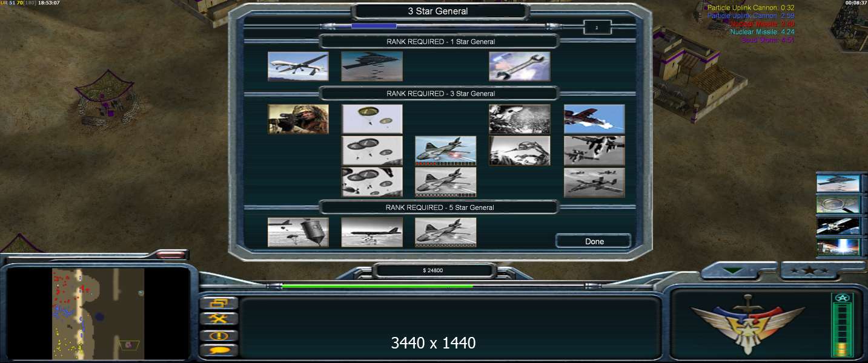868x363 pixels.
Task: Select the 5-star bomb drop power
Action: click(298, 232)
